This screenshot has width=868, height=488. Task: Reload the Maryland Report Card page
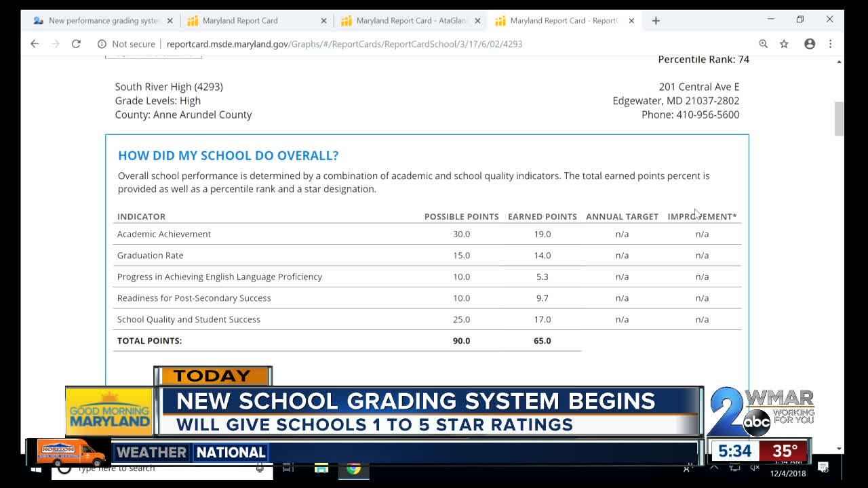click(76, 43)
